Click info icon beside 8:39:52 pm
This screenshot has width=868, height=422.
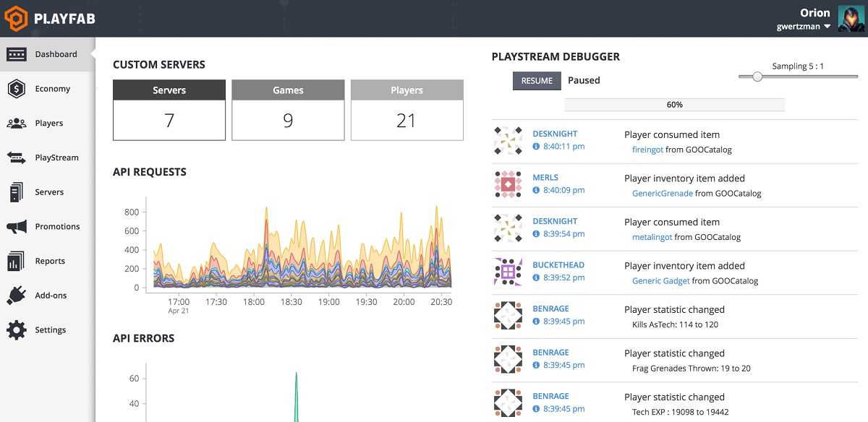pos(536,278)
